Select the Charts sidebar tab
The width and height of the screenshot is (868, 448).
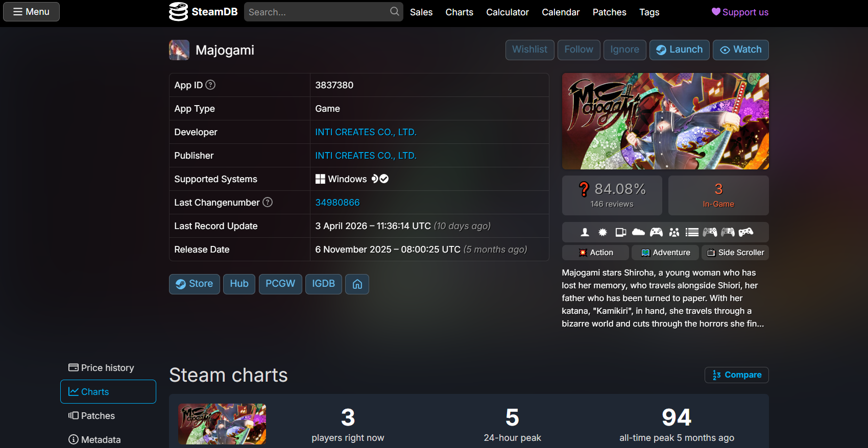click(x=108, y=392)
